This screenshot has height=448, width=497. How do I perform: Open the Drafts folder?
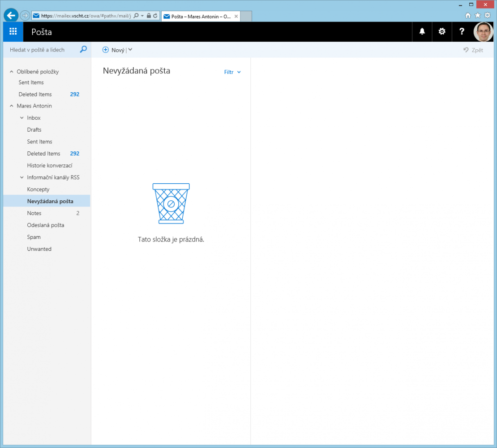coord(34,130)
